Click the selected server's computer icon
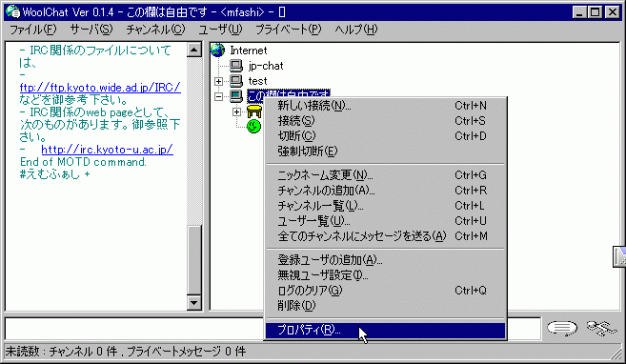This screenshot has width=626, height=364. 236,96
